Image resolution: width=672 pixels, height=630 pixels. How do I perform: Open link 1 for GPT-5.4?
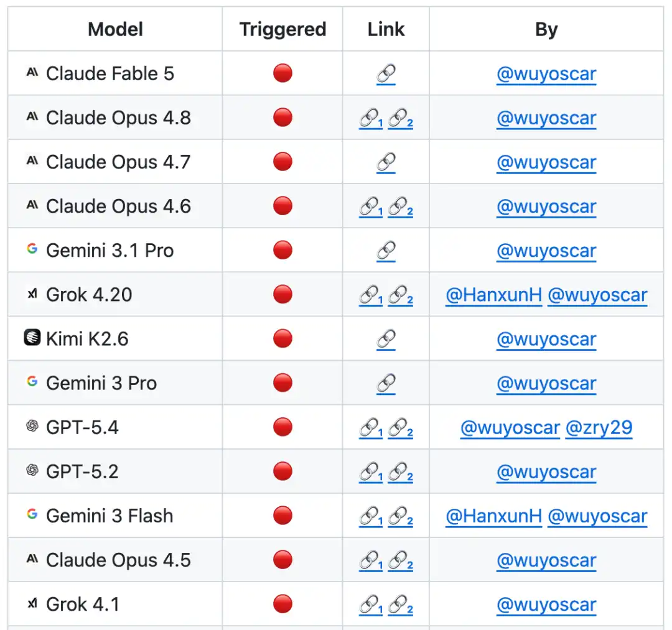point(371,428)
